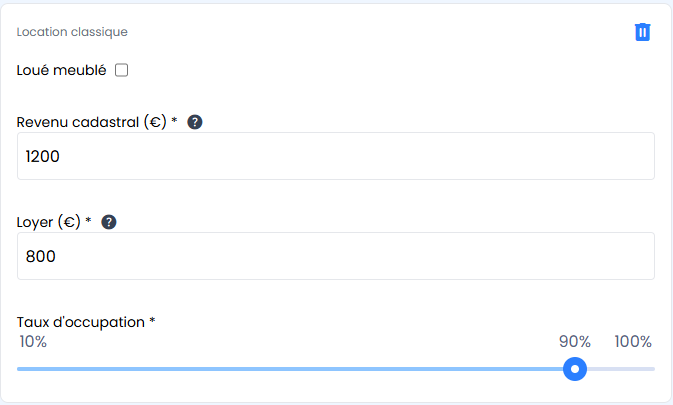
Task: Place cursor on the 1200 value
Action: click(x=44, y=157)
